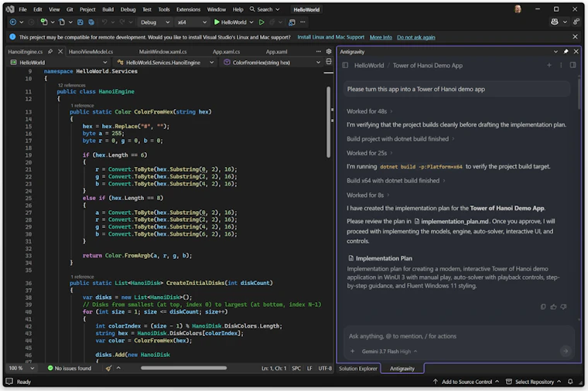The image size is (588, 391).
Task: Add an attachment with the plus icon by the model selector
Action: (x=352, y=352)
